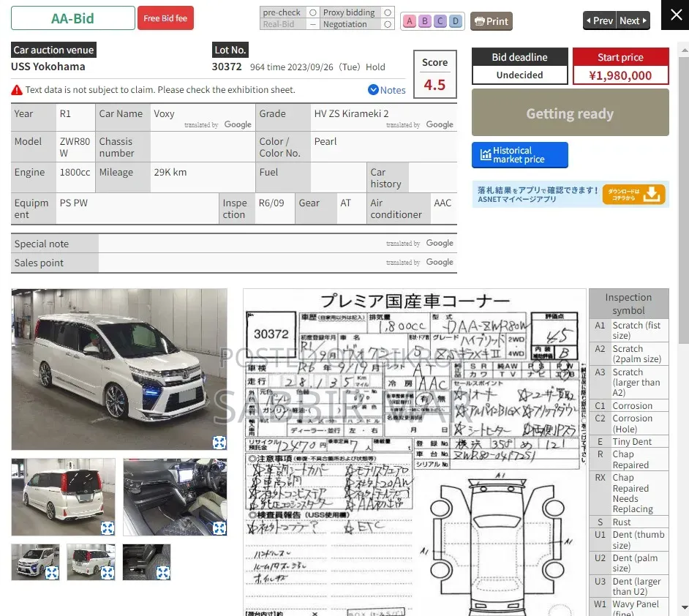
Task: Click the Getting ready bid button
Action: click(x=571, y=113)
